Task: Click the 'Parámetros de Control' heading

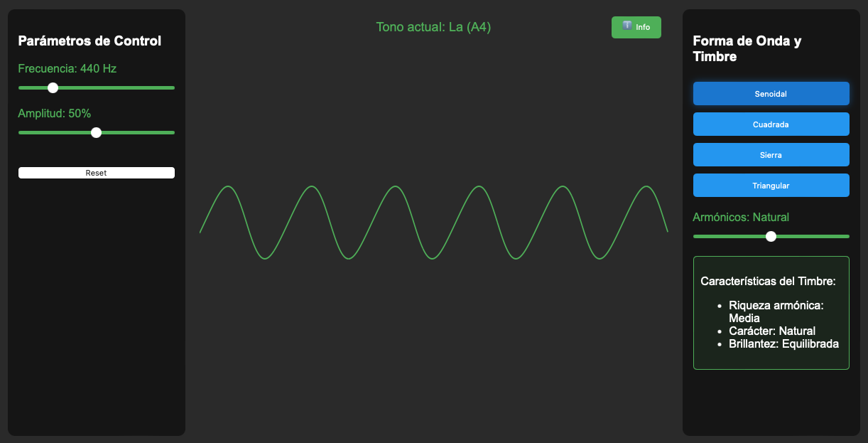Action: [89, 41]
